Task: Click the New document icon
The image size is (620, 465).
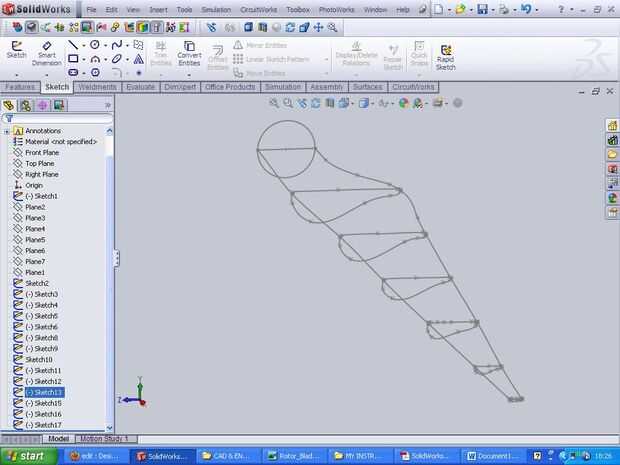Action: 439,9
